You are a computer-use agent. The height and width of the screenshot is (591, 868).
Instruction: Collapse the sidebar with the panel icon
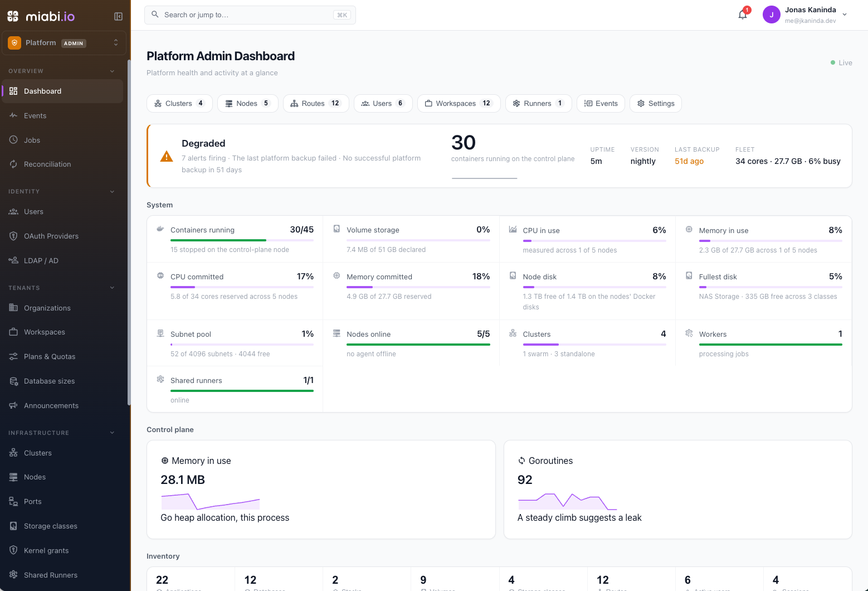(118, 17)
